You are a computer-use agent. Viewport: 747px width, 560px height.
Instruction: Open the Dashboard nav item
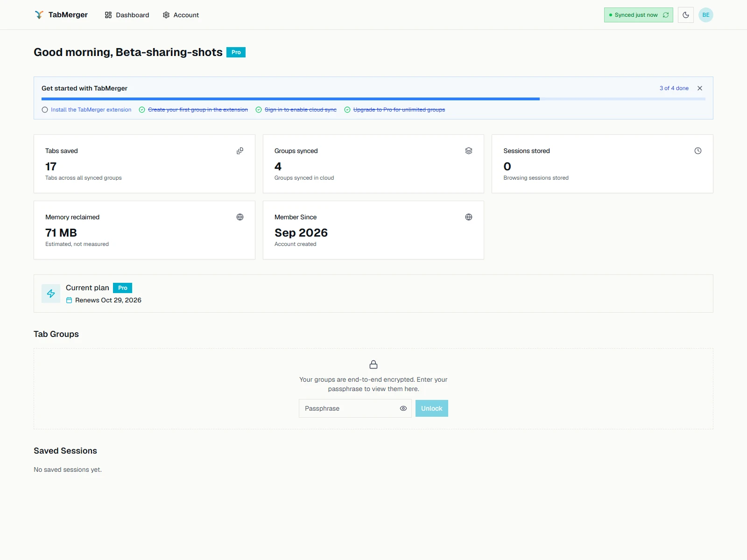(x=127, y=15)
